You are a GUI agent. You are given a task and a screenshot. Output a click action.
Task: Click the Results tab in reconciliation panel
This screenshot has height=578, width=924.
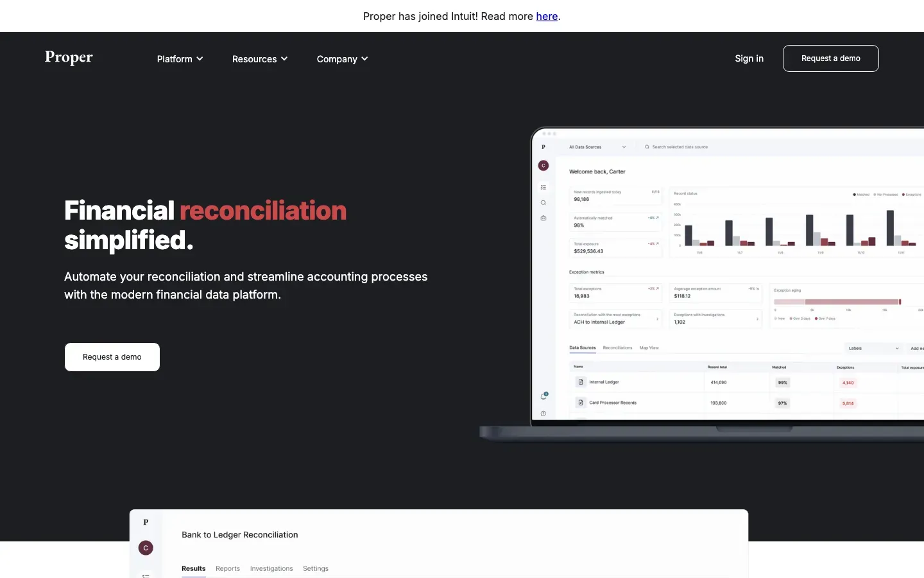coord(193,568)
